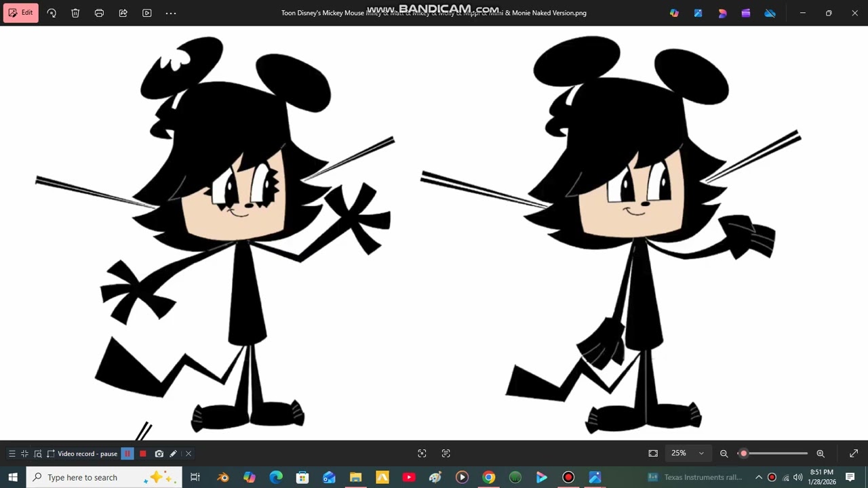Zoom out with the minus magnifier

(x=724, y=453)
